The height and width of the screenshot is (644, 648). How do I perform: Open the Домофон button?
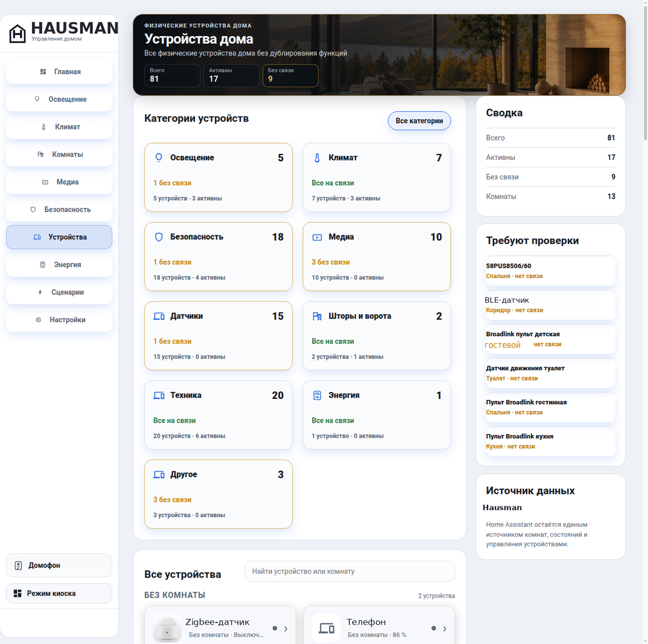(x=59, y=565)
